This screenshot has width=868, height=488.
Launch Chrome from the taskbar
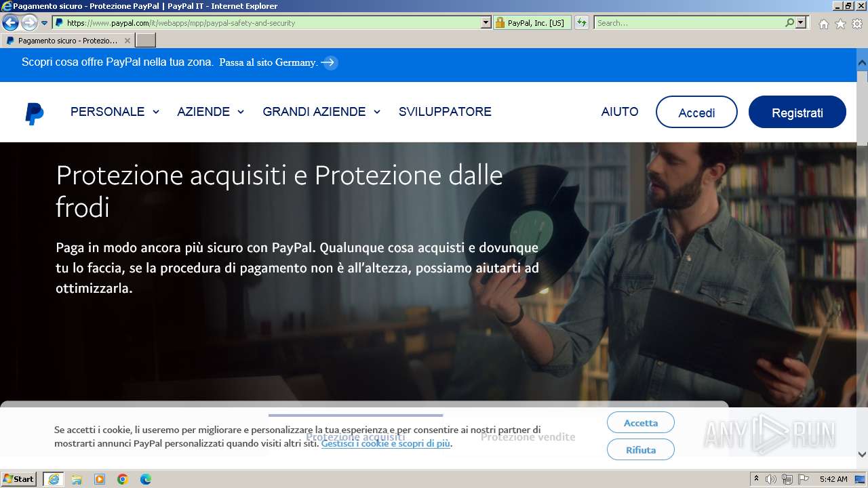(x=123, y=479)
